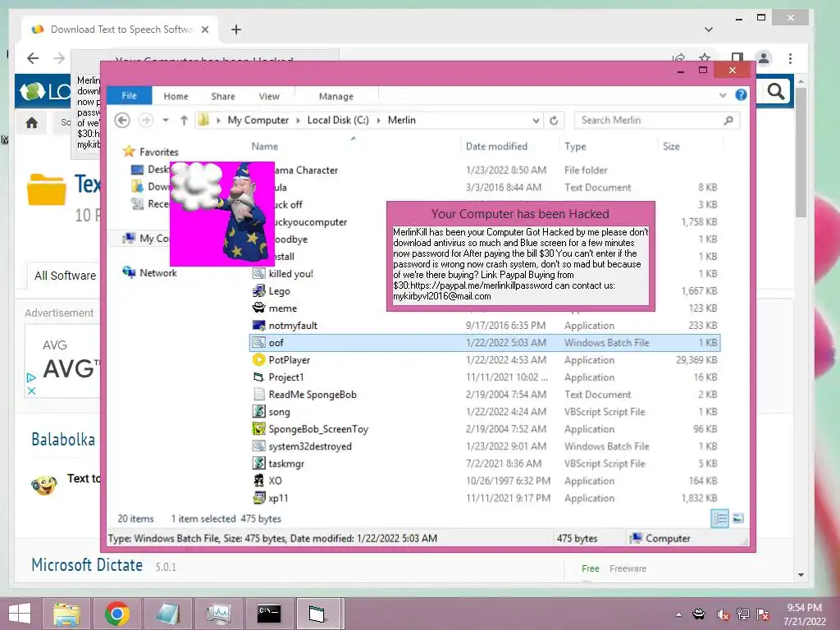Open Chrome profile avatar menu
The height and width of the screenshot is (630, 840).
point(764,58)
